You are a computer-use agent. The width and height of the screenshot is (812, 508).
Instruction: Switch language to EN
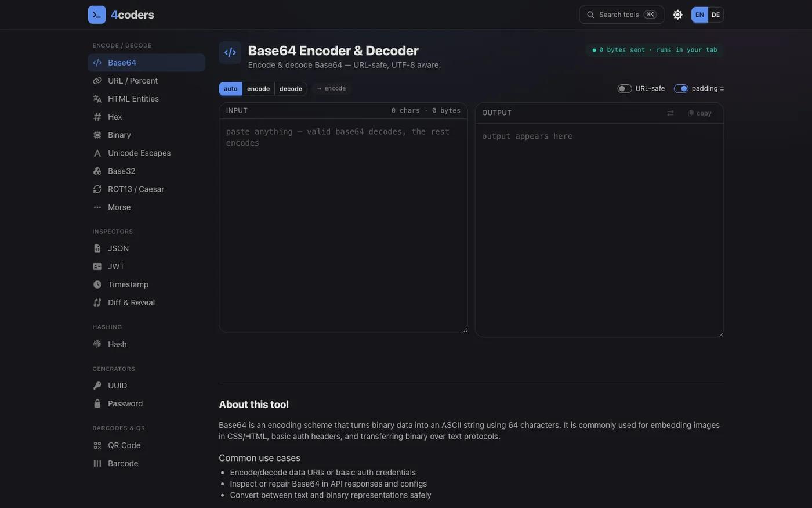699,15
